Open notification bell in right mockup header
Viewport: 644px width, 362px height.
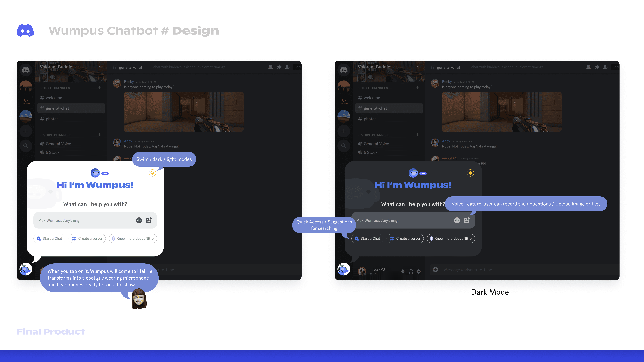tap(589, 67)
